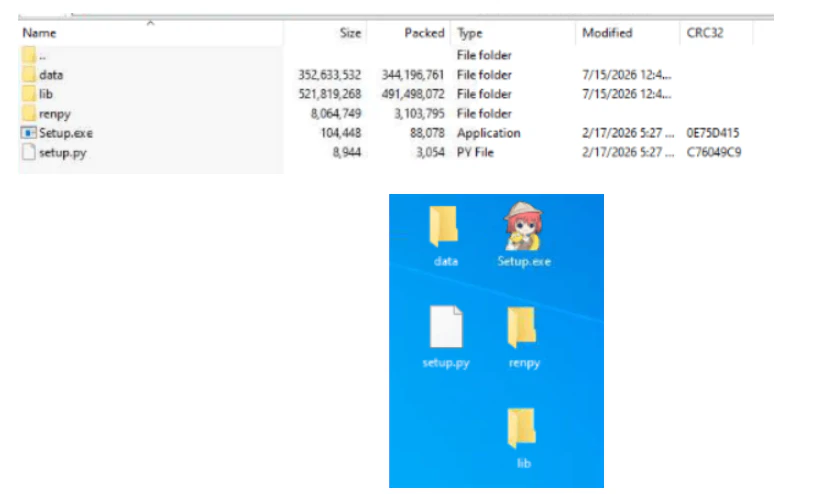Sort the list by the Name column header

39,33
